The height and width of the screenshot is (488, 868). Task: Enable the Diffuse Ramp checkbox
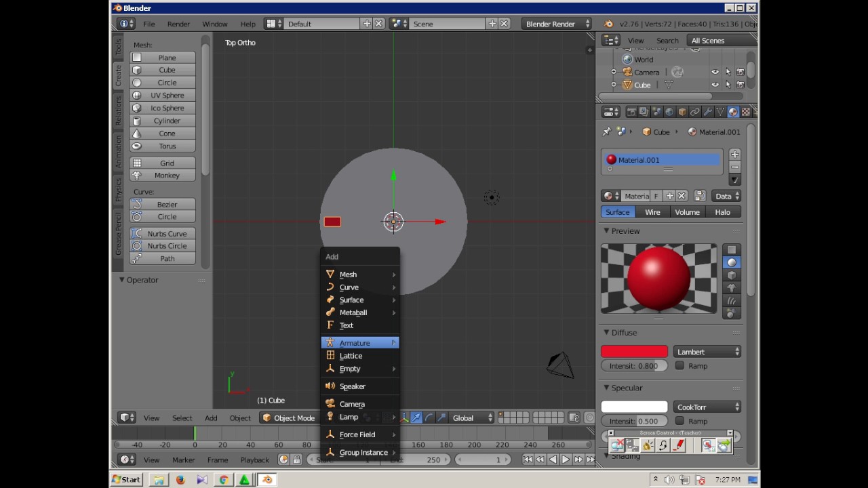click(x=679, y=365)
